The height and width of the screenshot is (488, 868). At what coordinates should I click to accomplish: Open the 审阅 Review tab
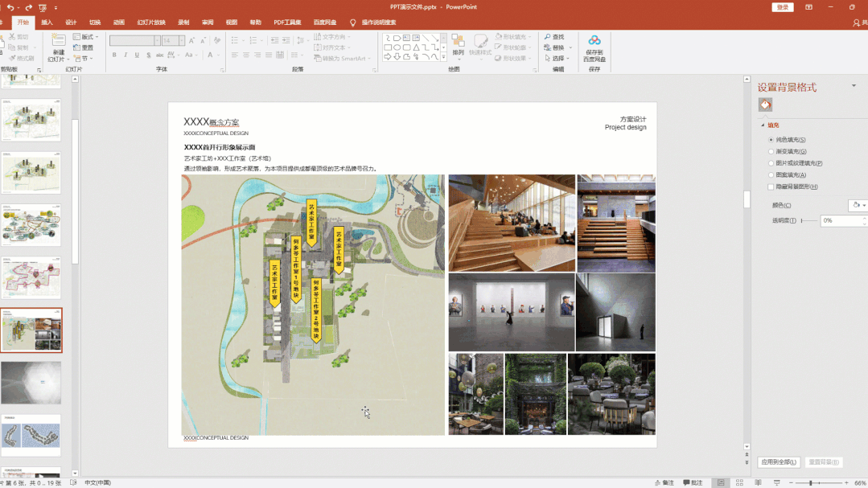click(x=208, y=23)
